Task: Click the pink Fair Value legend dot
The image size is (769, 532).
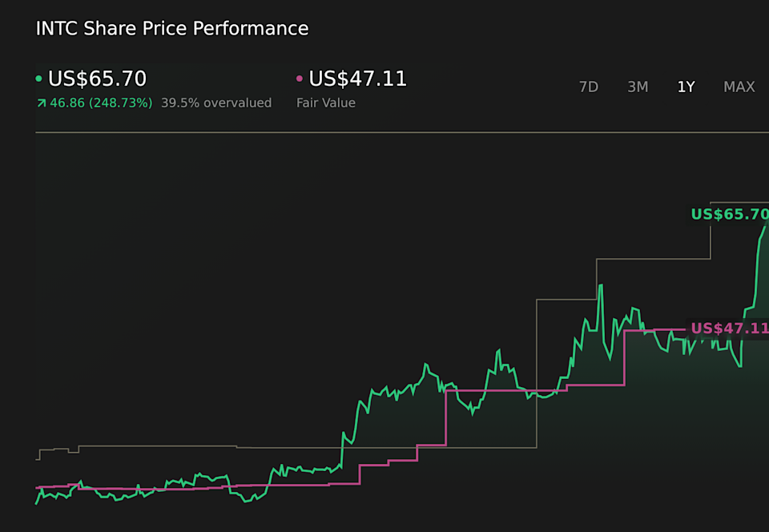Action: [x=300, y=79]
